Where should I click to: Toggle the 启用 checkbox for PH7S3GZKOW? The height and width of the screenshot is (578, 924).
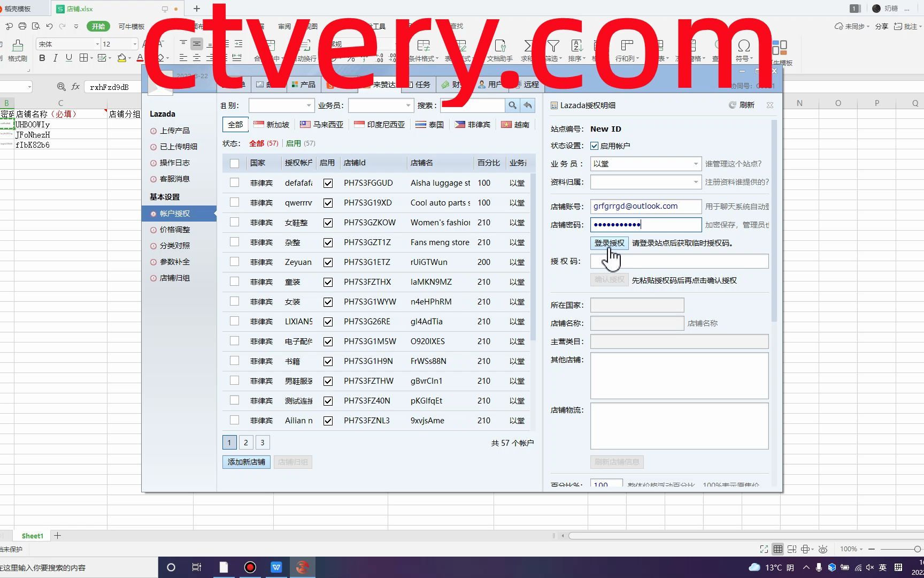click(328, 223)
